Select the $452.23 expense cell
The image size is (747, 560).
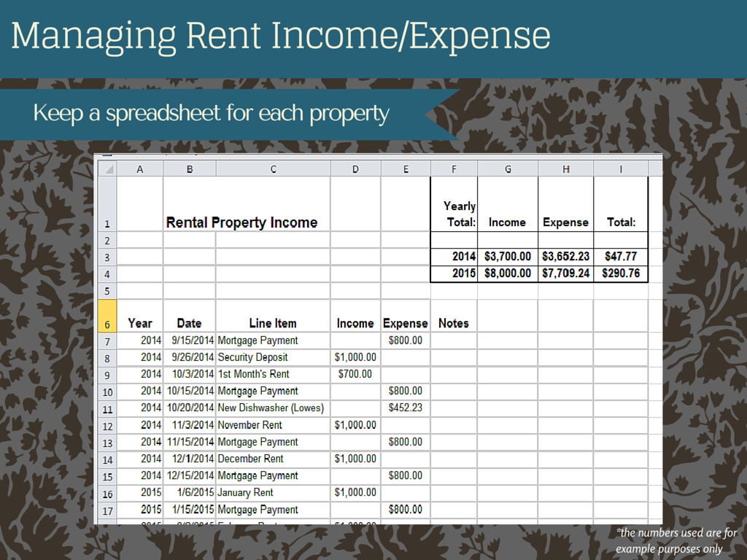pyautogui.click(x=406, y=408)
